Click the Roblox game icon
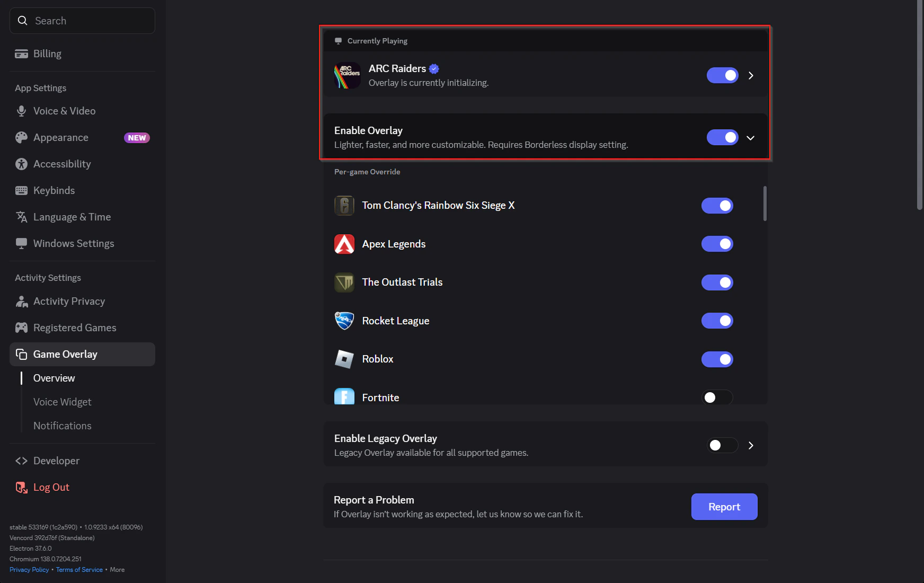The image size is (924, 583). pos(344,359)
